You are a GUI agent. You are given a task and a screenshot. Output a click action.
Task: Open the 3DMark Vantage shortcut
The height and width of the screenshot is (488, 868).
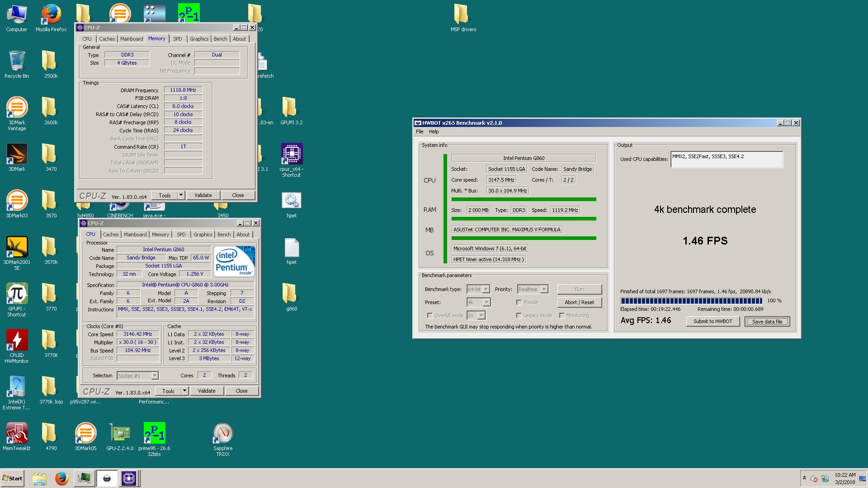17,113
